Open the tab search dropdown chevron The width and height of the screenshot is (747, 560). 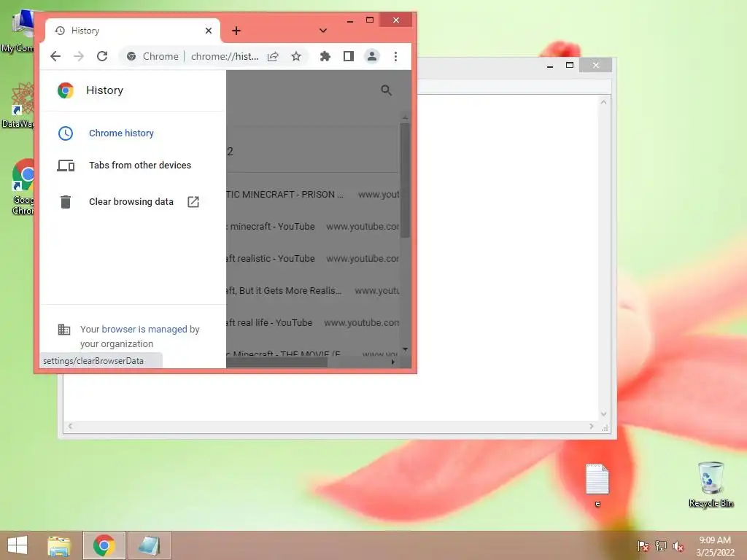(323, 31)
